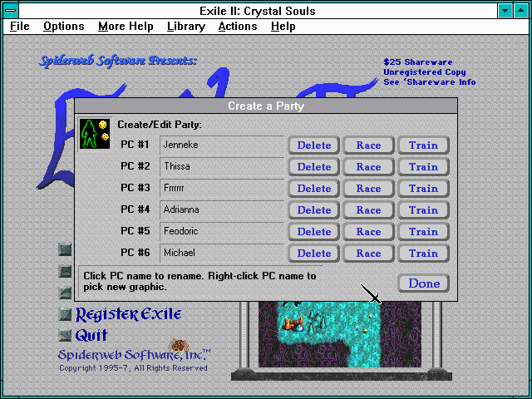Image resolution: width=532 pixels, height=399 pixels.
Task: Maximize the Exile II window
Action: point(520,11)
